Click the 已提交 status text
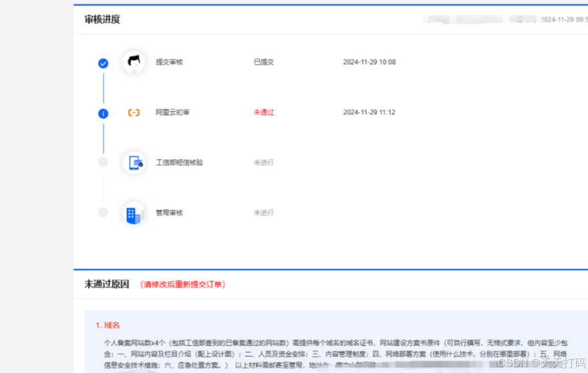 [x=264, y=62]
